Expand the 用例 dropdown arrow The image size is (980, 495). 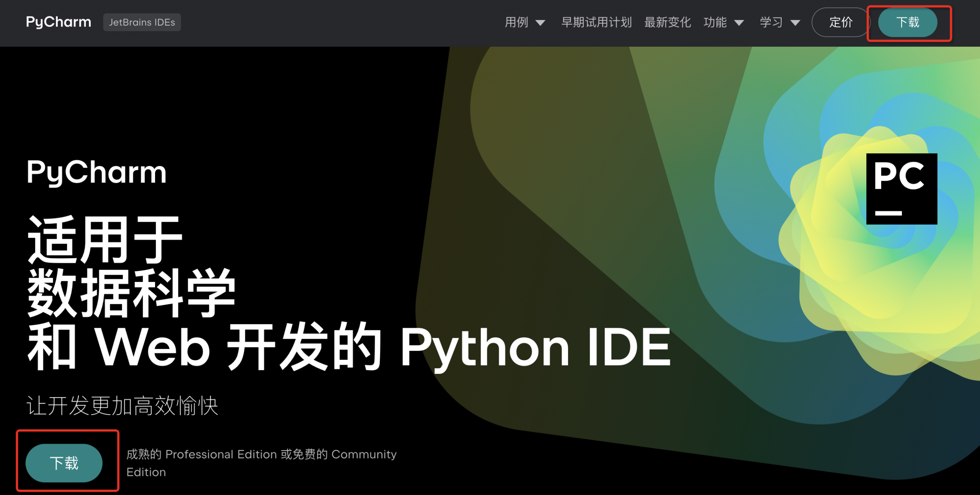540,23
